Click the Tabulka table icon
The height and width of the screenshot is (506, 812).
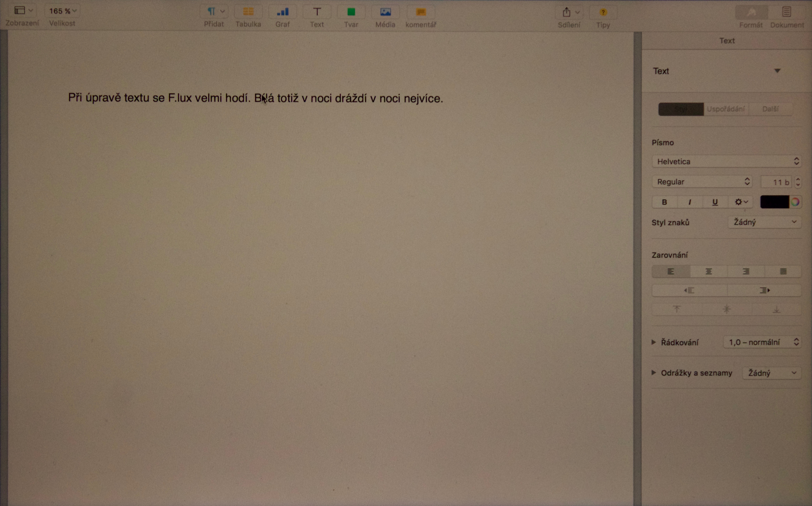click(248, 12)
